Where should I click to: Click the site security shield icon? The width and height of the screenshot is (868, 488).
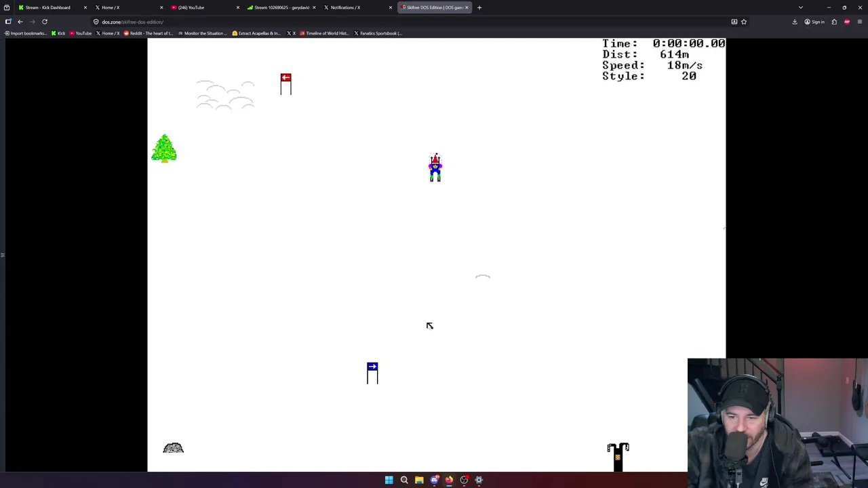click(x=96, y=22)
